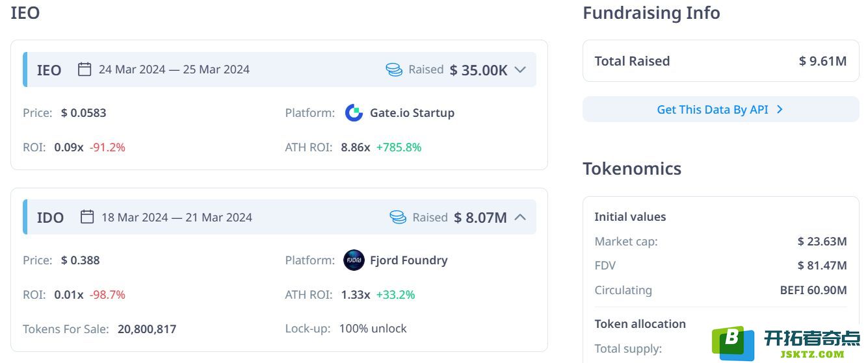Screen dimensions: 868x363
Task: Select the IDO raised amount $ 8.07M
Action: [480, 218]
